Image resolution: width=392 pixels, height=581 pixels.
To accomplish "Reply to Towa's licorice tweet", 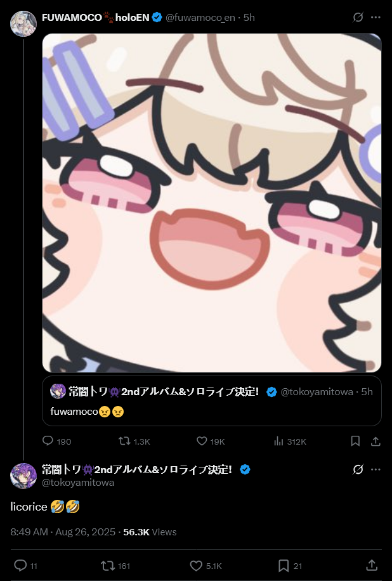I will click(25, 566).
